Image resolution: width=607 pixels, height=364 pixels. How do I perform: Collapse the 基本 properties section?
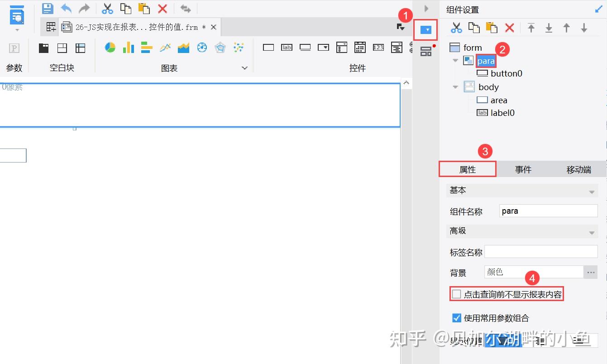click(591, 190)
